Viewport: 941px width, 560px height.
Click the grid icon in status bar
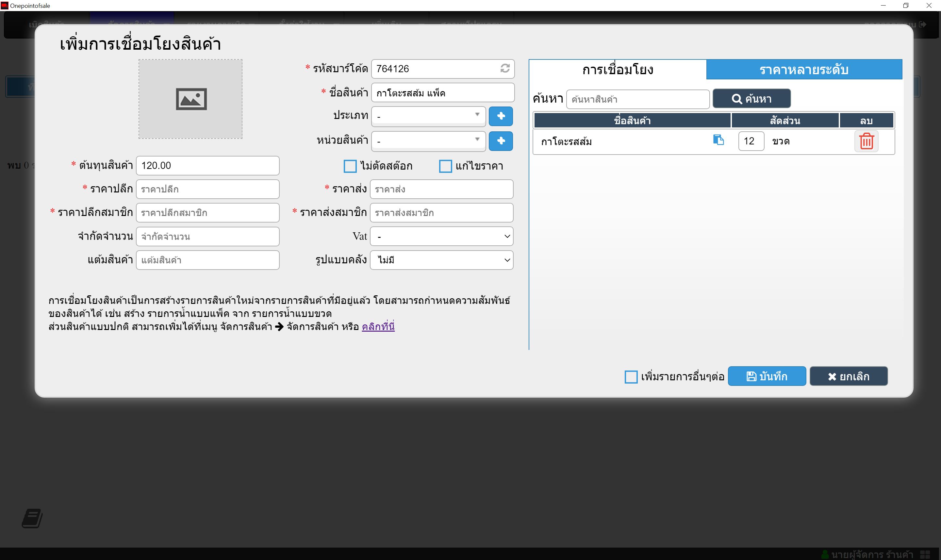[x=925, y=554]
